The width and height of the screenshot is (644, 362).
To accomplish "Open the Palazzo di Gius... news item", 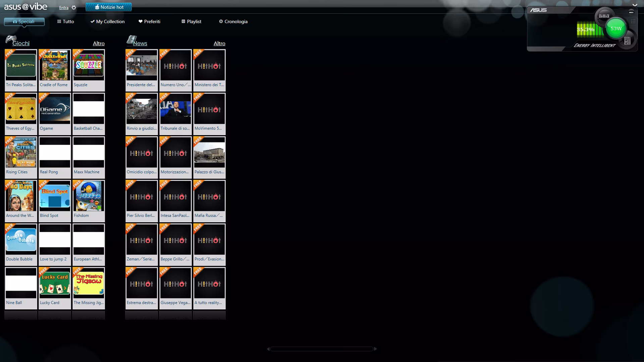I will click(209, 158).
